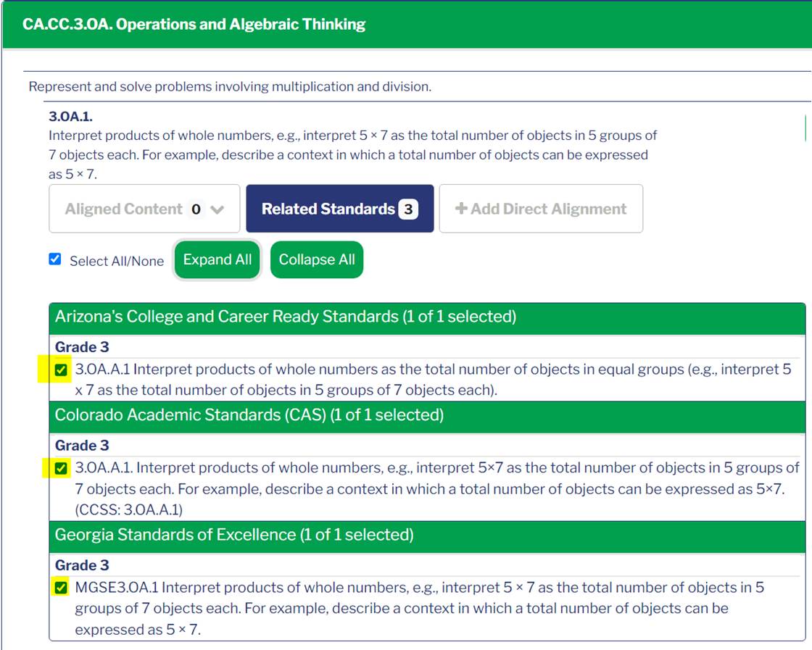
Task: Uncheck the Arizona 3.OA.A.1 standard checkbox
Action: click(x=61, y=370)
